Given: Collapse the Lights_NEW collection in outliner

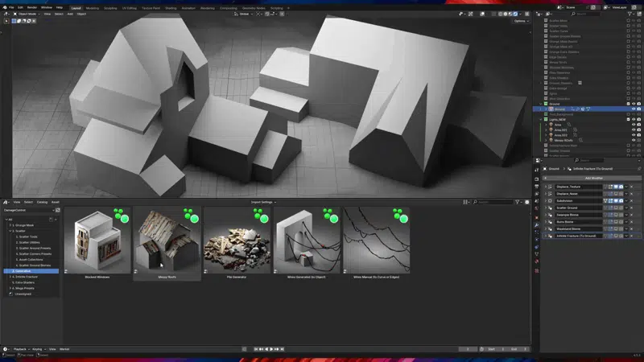Looking at the screenshot, I should pyautogui.click(x=541, y=119).
